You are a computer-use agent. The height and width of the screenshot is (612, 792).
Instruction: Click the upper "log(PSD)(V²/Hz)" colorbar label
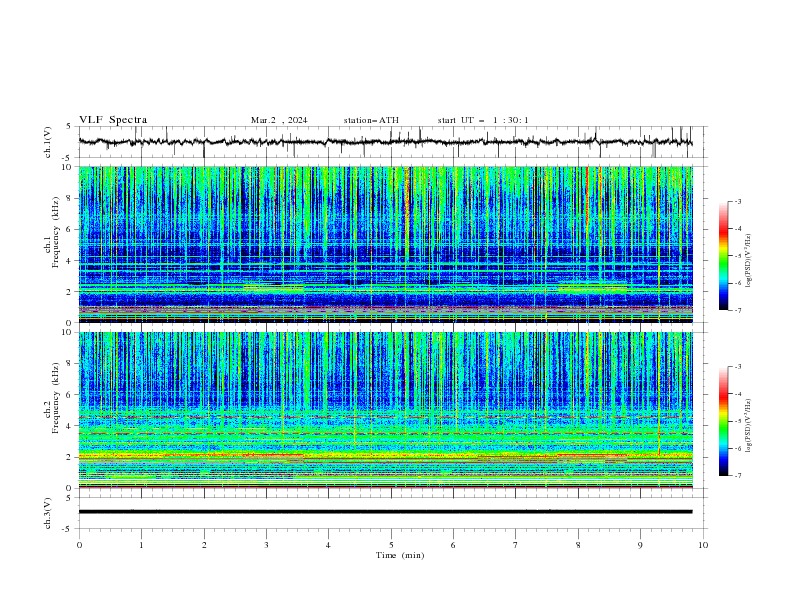748,261
